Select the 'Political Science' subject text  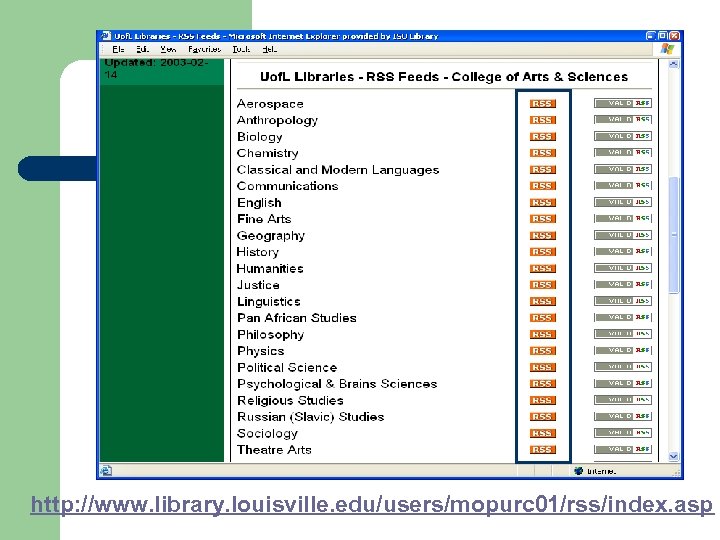287,367
